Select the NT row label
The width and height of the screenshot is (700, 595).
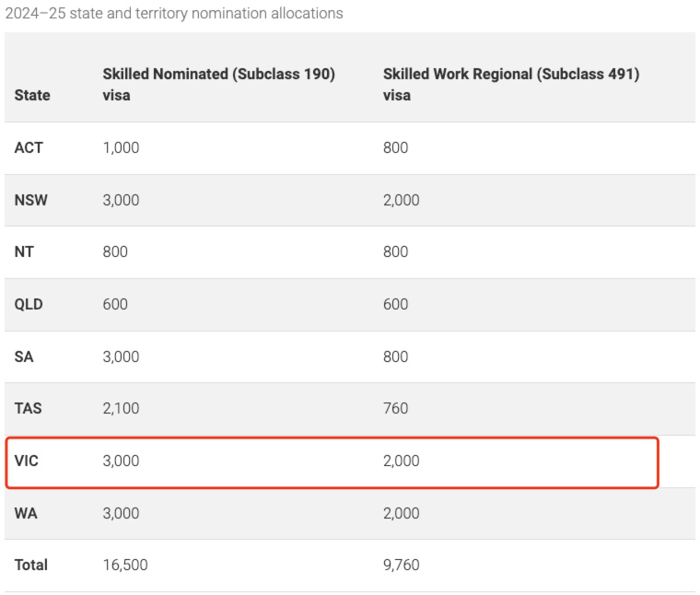pyautogui.click(x=24, y=251)
